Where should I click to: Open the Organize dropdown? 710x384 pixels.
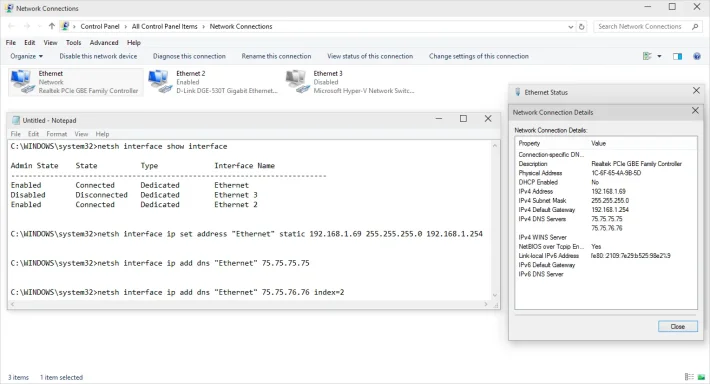pyautogui.click(x=27, y=56)
